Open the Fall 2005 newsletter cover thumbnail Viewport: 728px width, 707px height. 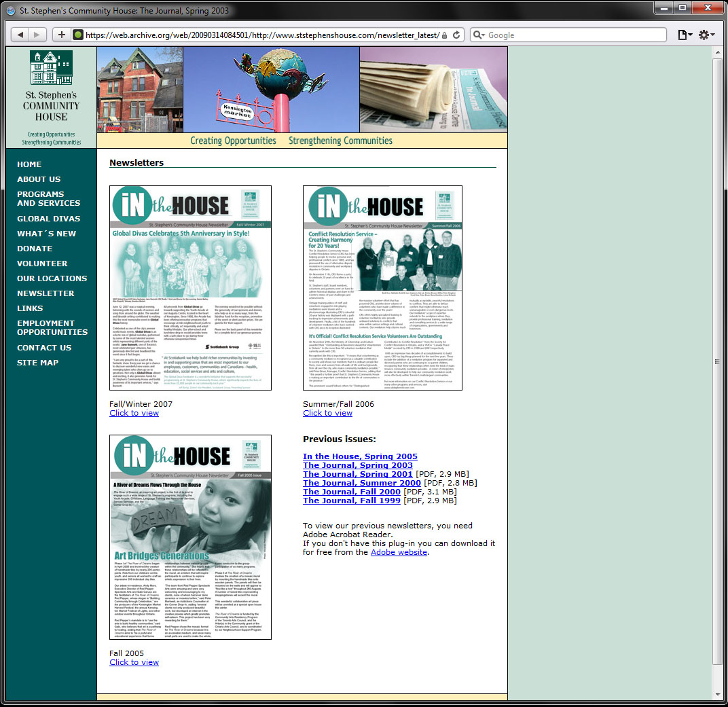tap(190, 537)
